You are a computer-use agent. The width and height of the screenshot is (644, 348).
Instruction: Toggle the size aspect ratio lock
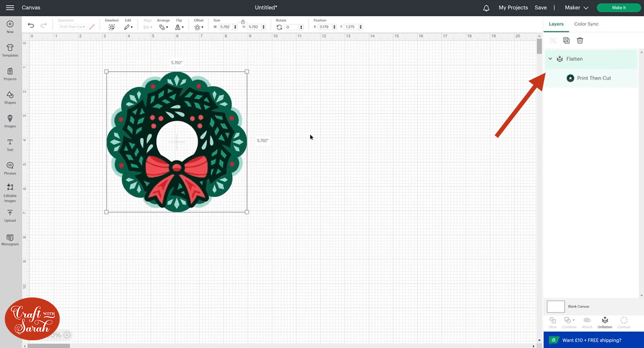point(243,21)
